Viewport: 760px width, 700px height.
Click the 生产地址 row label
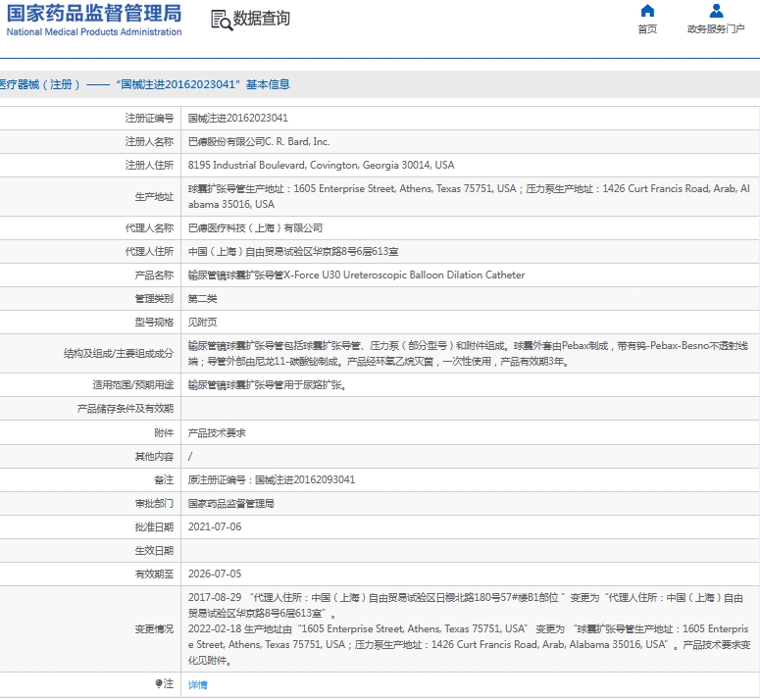154,197
